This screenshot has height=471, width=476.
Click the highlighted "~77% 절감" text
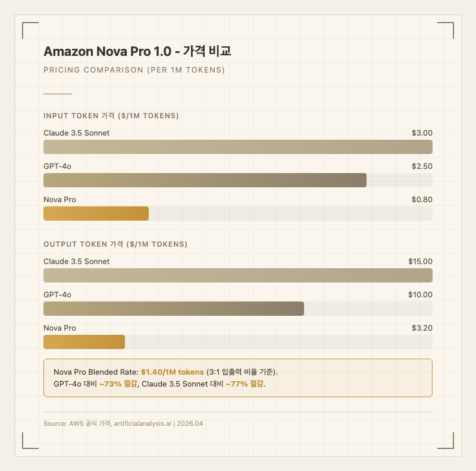tap(244, 384)
